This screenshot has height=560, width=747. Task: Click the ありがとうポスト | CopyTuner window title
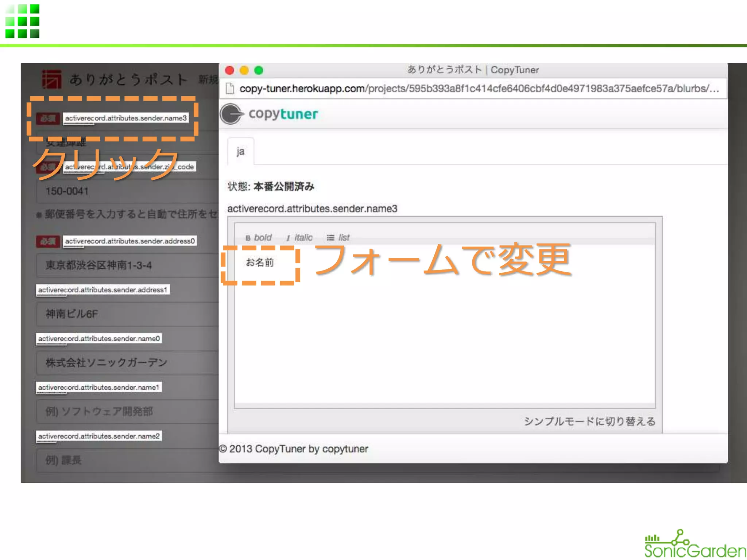(x=473, y=70)
